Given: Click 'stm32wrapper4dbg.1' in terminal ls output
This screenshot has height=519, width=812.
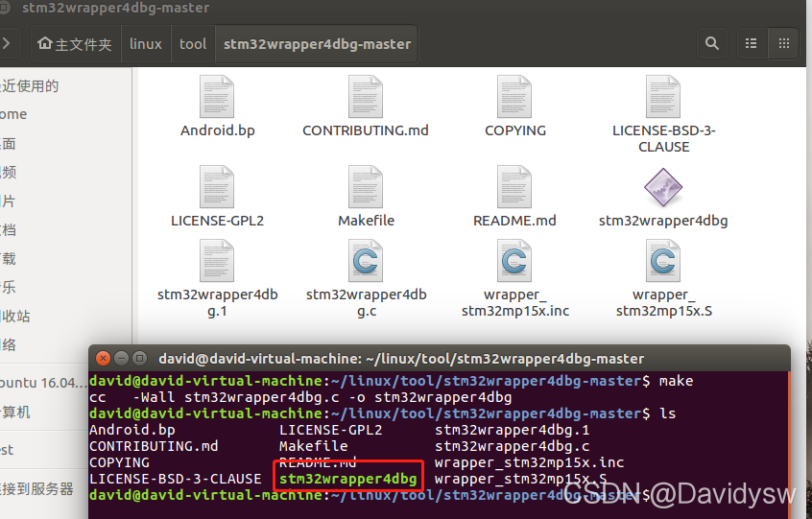Looking at the screenshot, I should (513, 430).
